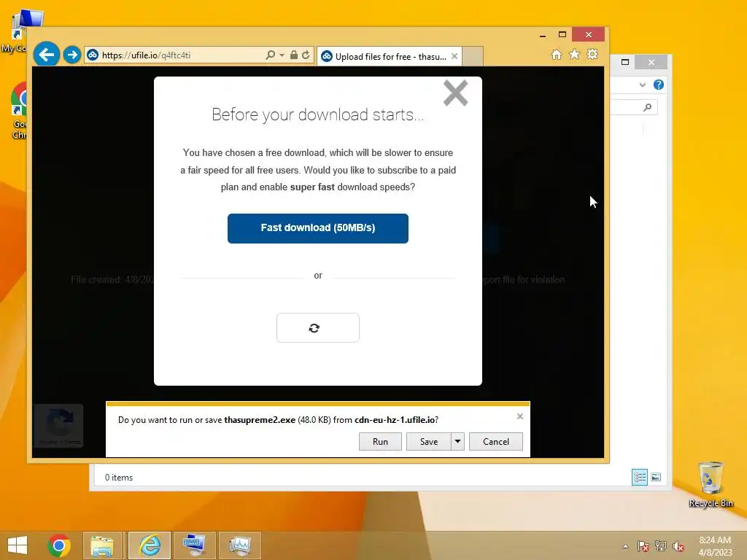This screenshot has height=560, width=747.
Task: Open the taskbar clock showing 8:24 AM
Action: (x=715, y=546)
